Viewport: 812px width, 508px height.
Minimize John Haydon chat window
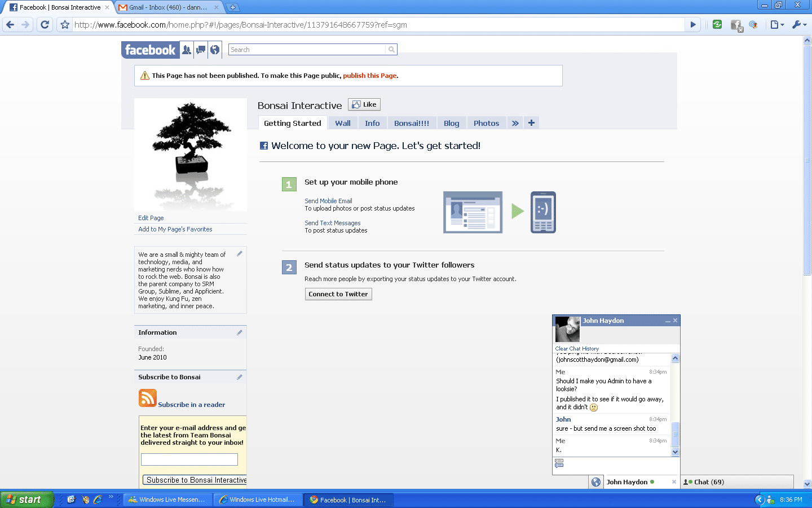pyautogui.click(x=668, y=321)
